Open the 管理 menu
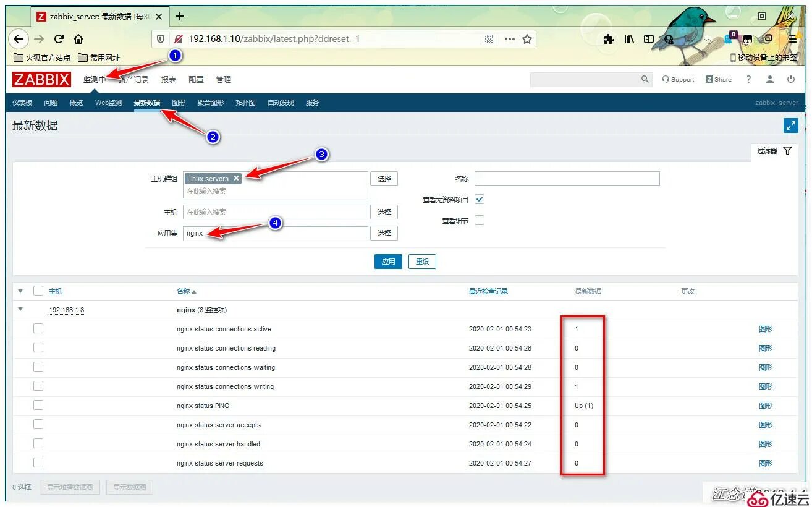812x507 pixels. tap(223, 79)
